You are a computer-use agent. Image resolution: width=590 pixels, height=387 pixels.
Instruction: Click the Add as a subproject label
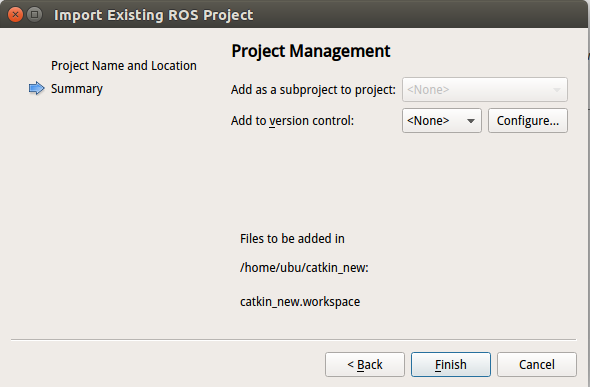tap(313, 90)
